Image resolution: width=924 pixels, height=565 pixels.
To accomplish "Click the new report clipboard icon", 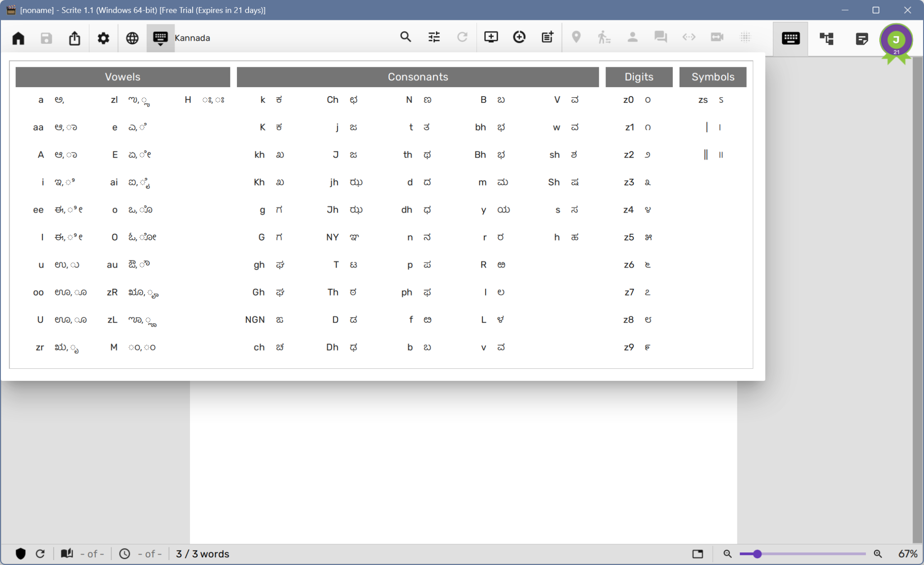I will tap(546, 37).
